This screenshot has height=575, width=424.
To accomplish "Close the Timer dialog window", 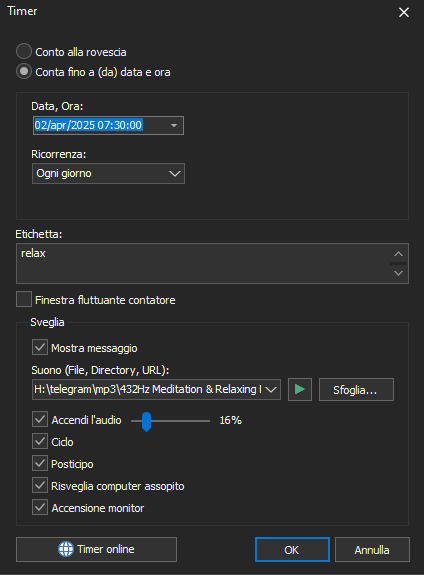I will click(404, 13).
